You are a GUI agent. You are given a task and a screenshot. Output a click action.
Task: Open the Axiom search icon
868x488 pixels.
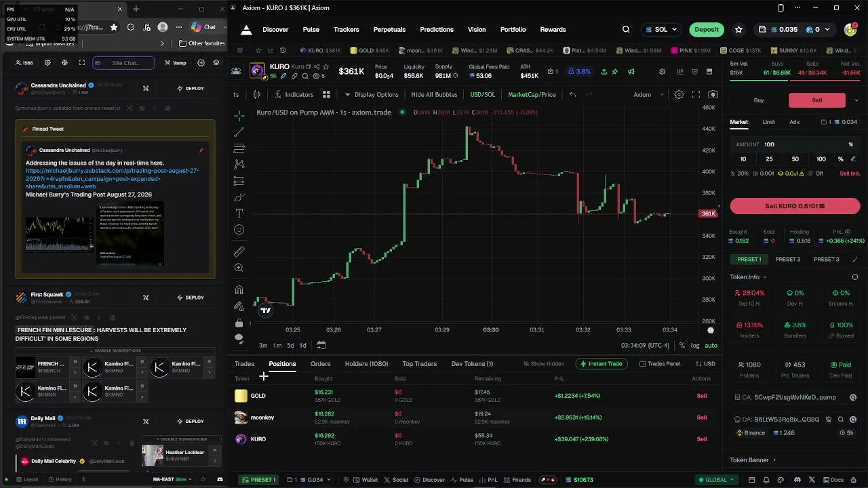click(626, 30)
